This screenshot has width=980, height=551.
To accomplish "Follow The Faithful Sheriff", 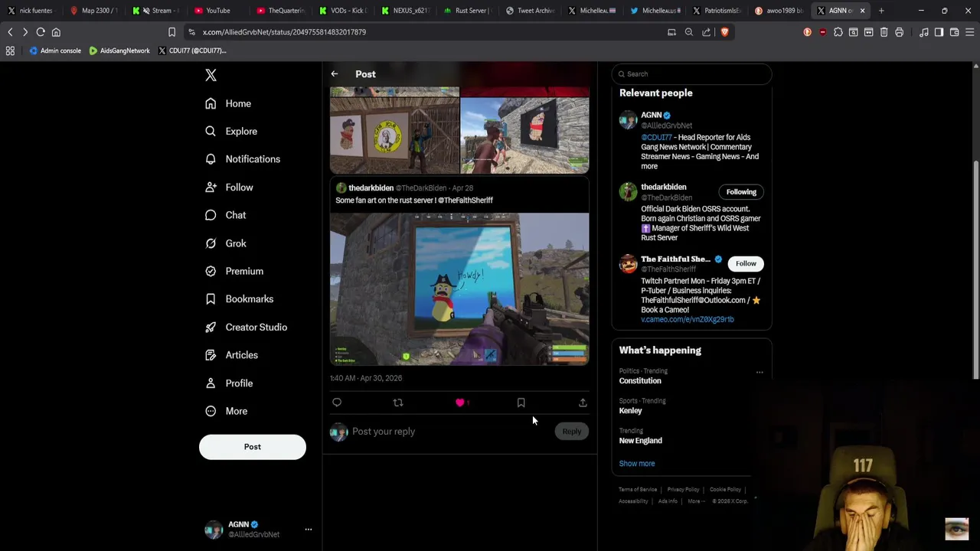I will 746,264.
